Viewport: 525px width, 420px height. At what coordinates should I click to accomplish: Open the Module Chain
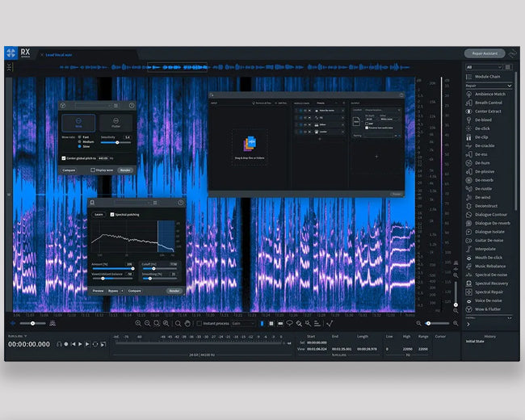click(x=487, y=77)
